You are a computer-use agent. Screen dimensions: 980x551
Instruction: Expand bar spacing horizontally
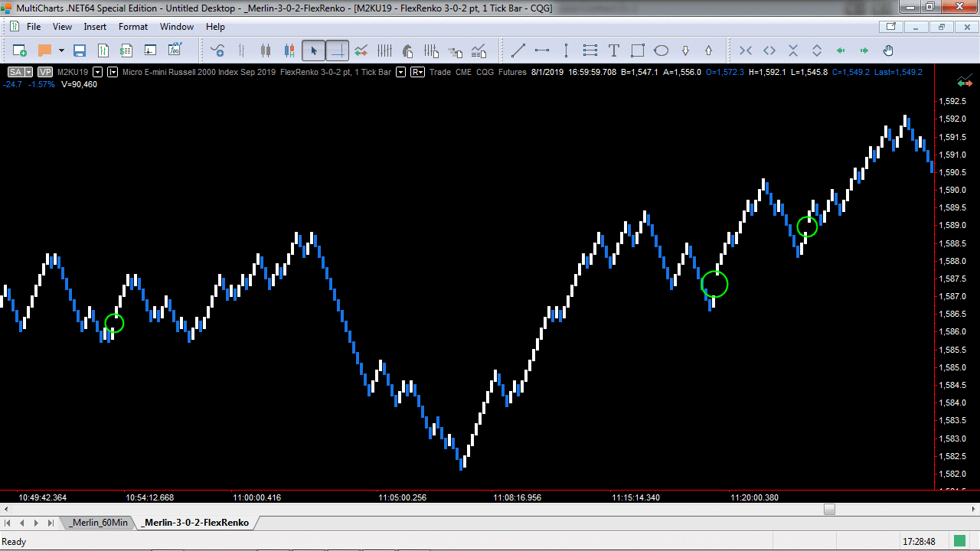tap(769, 51)
